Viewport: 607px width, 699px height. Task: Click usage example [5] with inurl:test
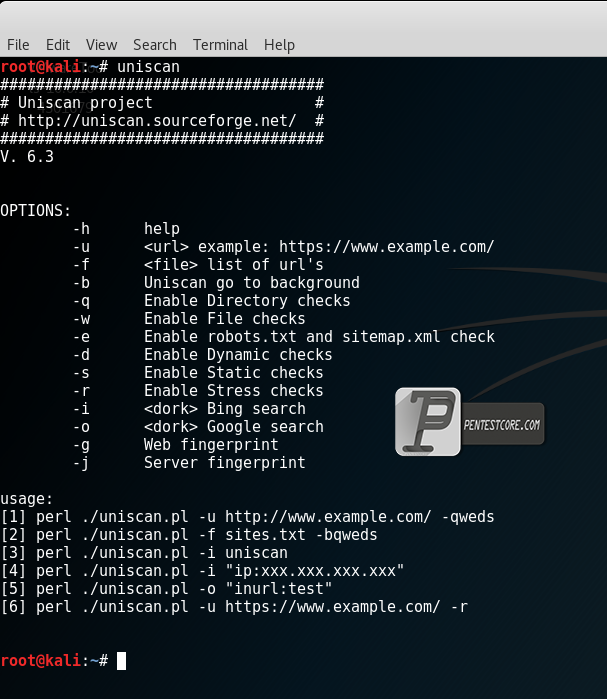166,589
